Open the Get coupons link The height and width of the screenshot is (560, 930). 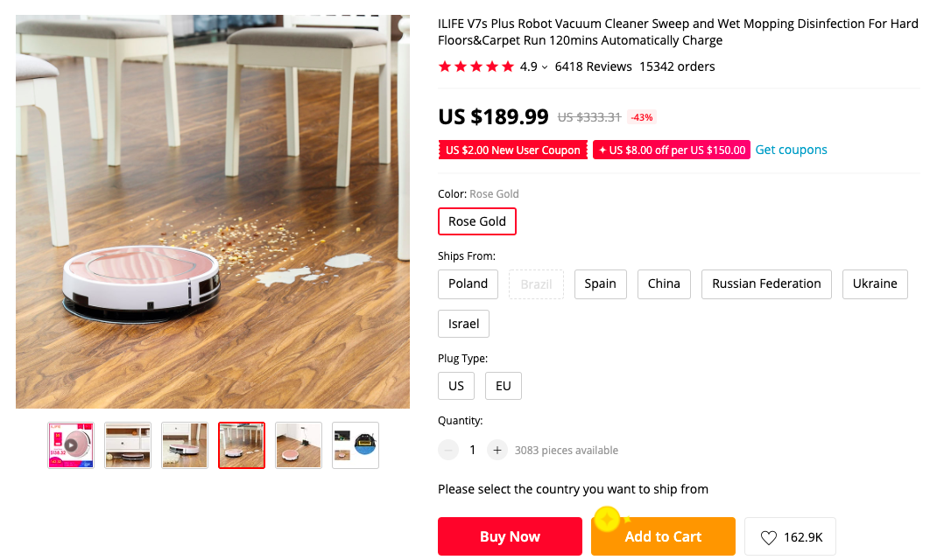(x=791, y=150)
